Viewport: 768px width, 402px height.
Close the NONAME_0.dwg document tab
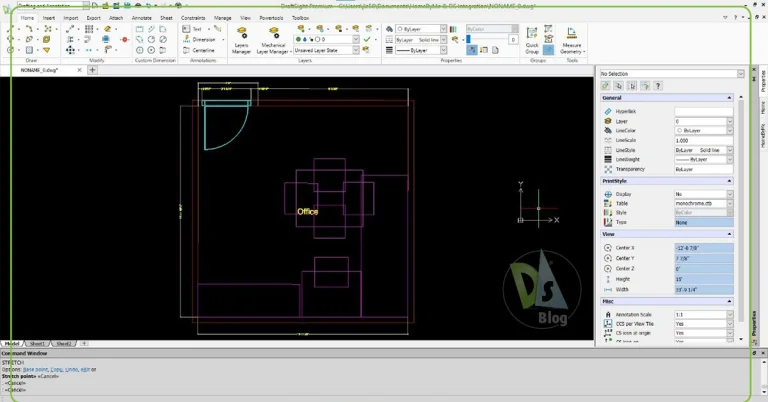coord(79,70)
